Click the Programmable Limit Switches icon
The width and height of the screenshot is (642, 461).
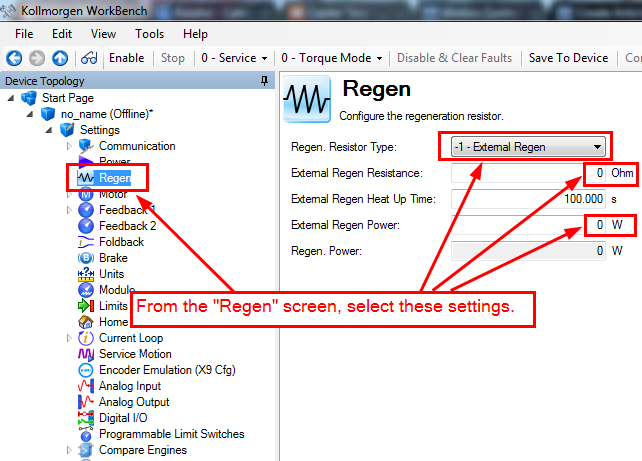(x=86, y=434)
